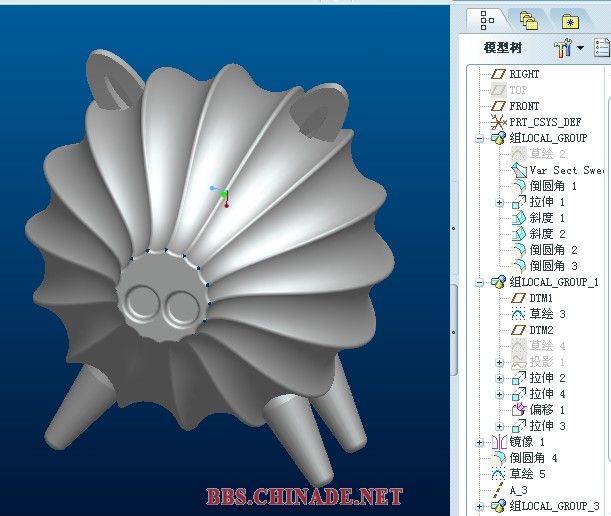Image resolution: width=611 pixels, height=516 pixels.
Task: Select the 倒圆角 3 round feature
Action: point(544,266)
